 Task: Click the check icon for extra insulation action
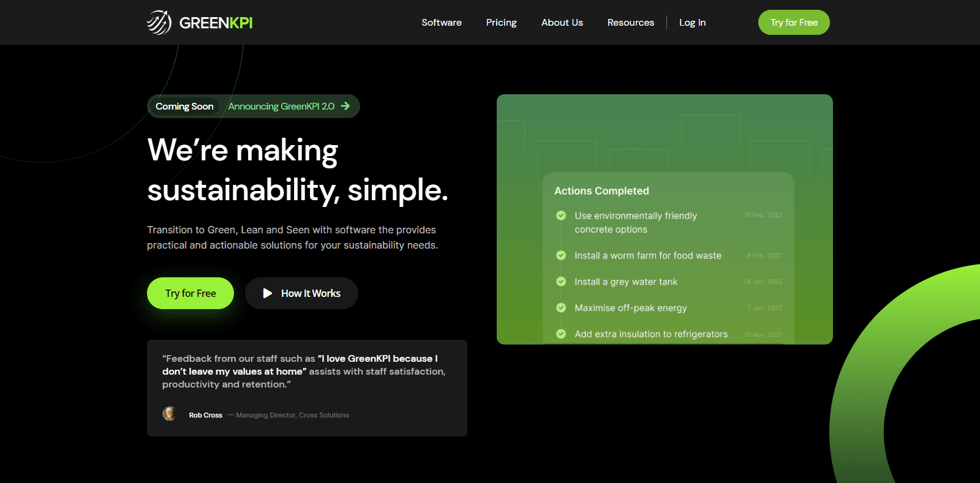pos(561,334)
